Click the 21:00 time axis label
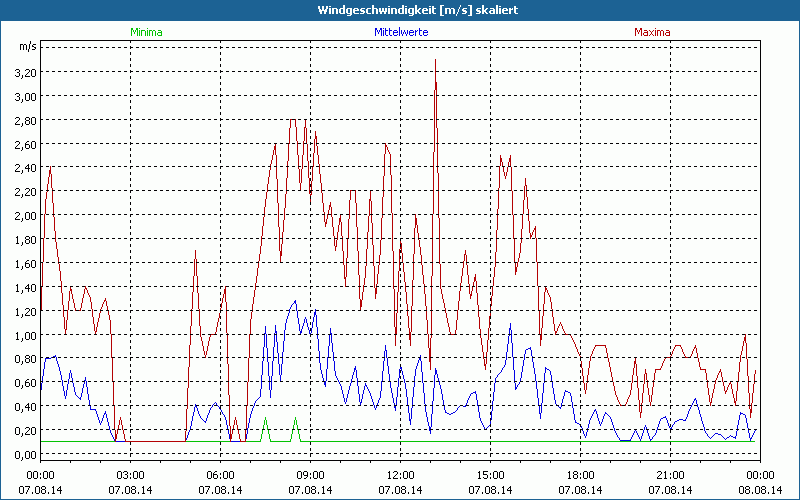800x500 pixels. pyautogui.click(x=670, y=475)
